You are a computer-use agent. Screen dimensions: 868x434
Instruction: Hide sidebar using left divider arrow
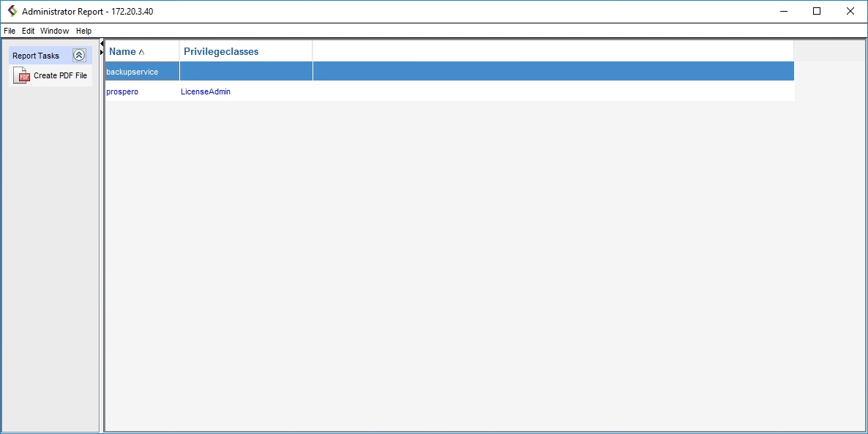102,45
